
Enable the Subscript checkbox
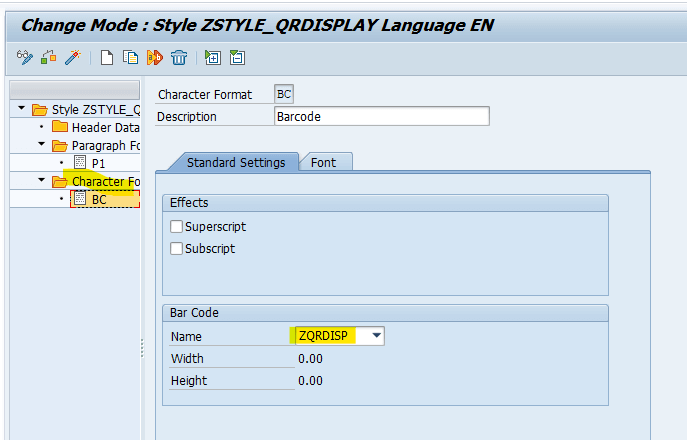176,248
